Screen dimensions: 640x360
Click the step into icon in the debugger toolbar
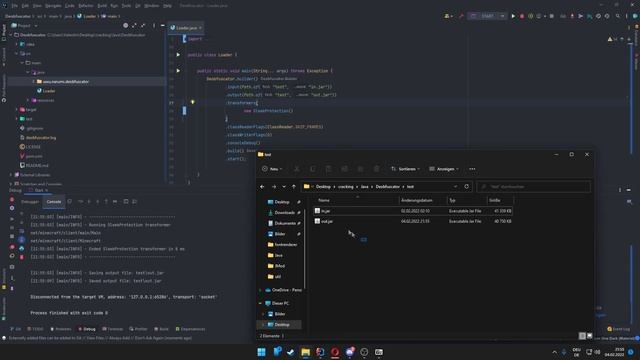(x=89, y=201)
